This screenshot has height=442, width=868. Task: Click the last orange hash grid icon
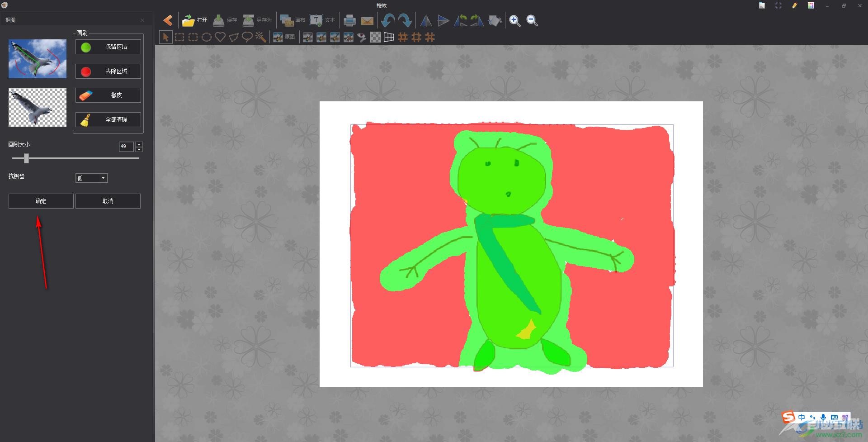point(430,37)
